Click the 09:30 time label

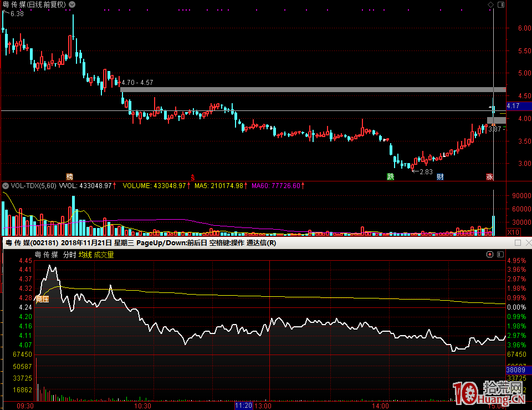[x=25, y=406]
